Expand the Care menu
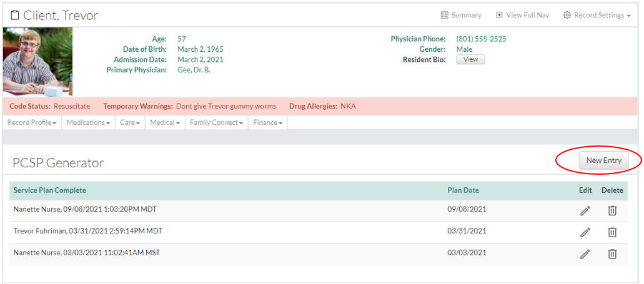 (131, 123)
